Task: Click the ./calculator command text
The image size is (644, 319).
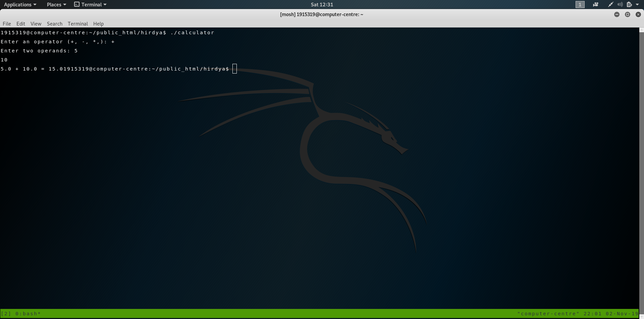Action: [x=192, y=33]
